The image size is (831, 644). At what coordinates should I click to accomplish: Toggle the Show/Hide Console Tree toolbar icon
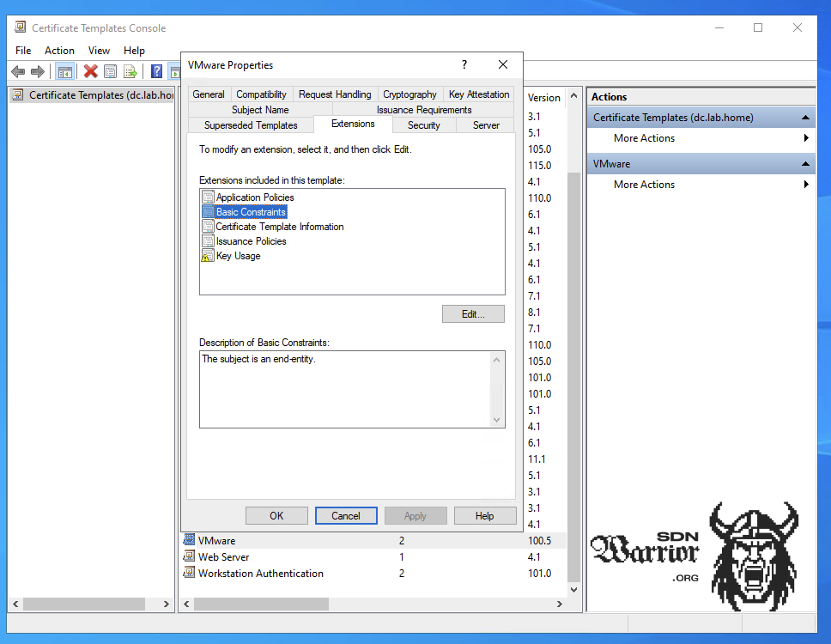tap(65, 71)
